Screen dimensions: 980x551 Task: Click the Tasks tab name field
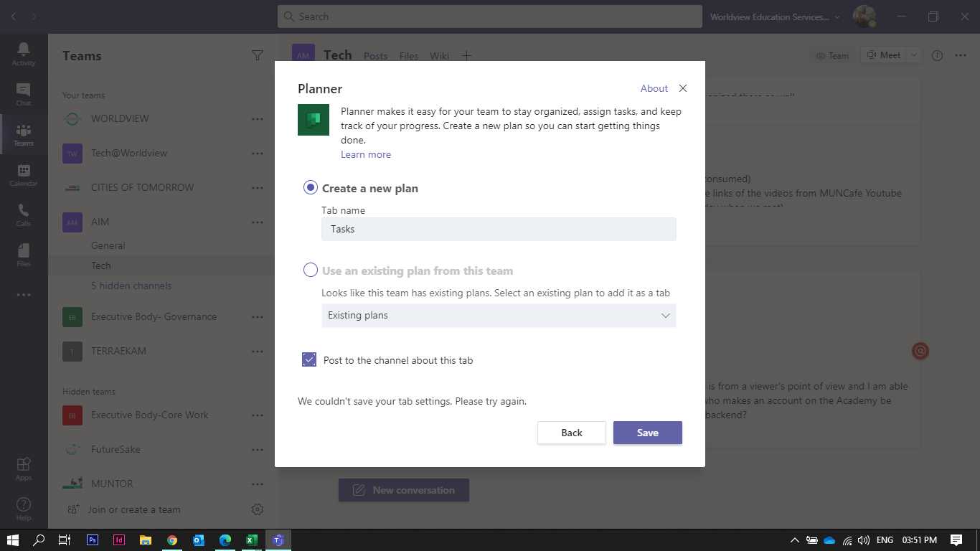coord(498,229)
